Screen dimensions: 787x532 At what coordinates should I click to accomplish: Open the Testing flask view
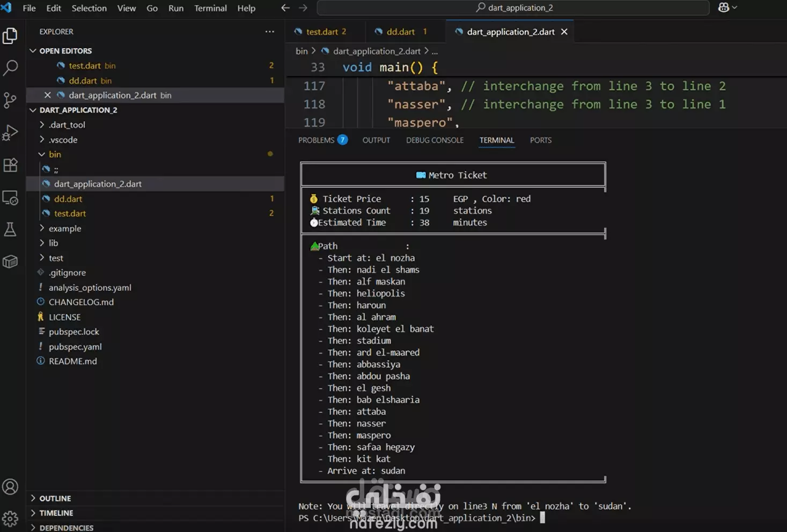pyautogui.click(x=10, y=230)
